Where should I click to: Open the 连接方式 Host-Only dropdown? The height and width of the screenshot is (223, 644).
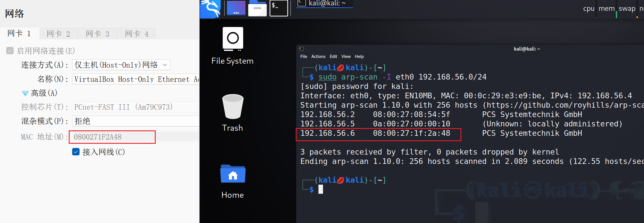121,65
